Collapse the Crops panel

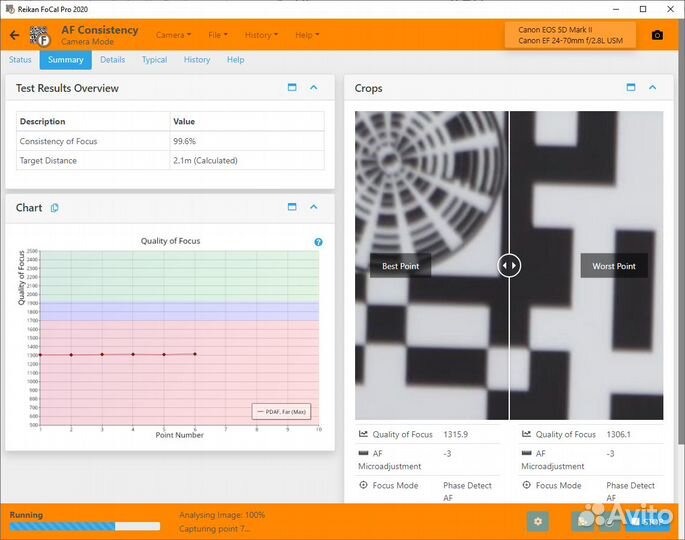652,88
